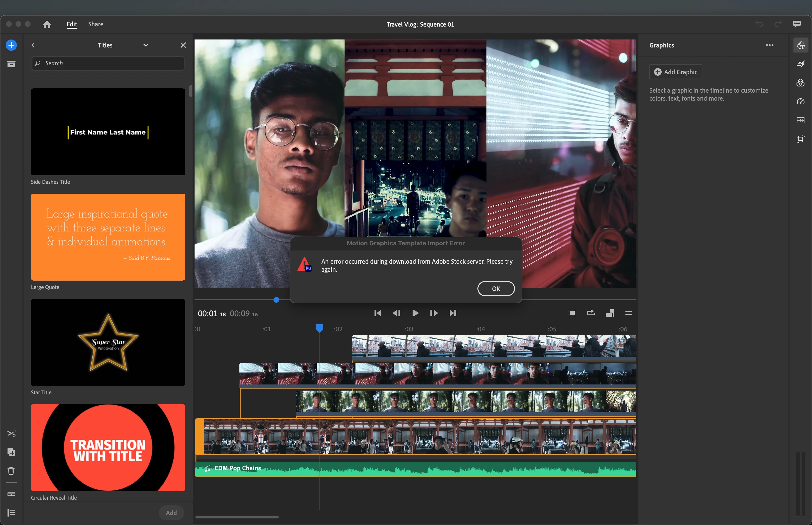812x525 pixels.
Task: Toggle full screen preview
Action: 572,313
